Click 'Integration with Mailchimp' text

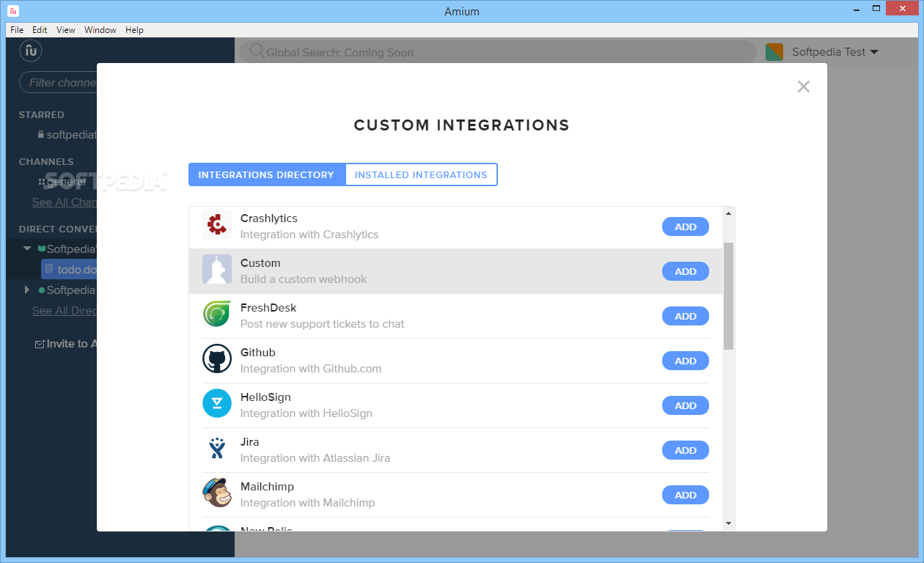pos(308,503)
